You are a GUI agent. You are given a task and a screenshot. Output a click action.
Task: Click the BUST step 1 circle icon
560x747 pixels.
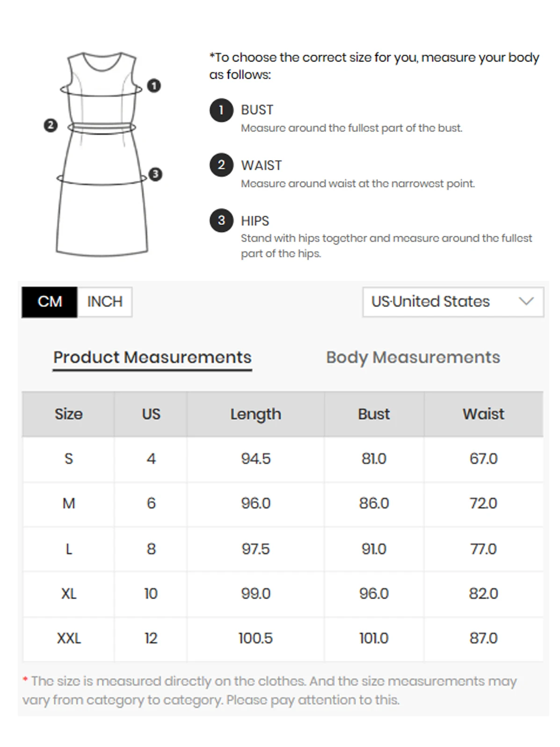point(221,110)
